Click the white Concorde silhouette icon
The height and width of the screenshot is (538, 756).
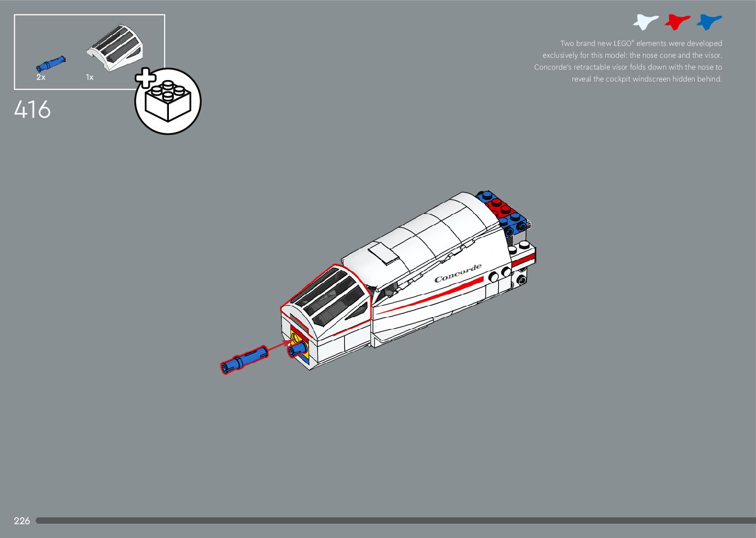tap(645, 22)
